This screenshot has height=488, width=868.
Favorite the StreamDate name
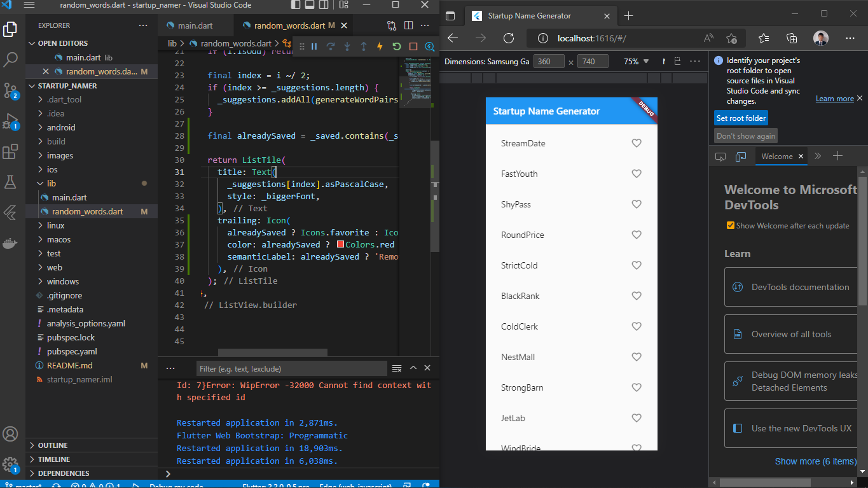click(x=637, y=143)
